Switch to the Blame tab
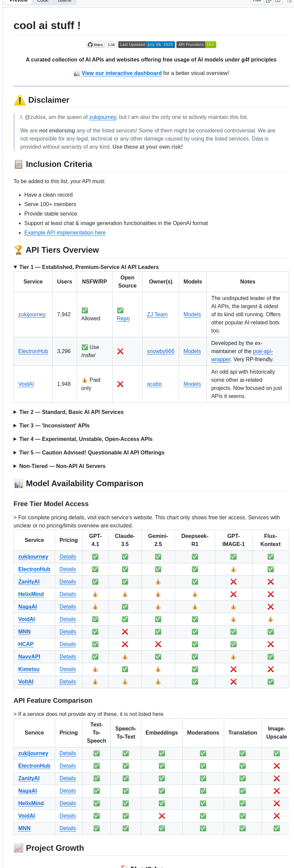Screen dimensions: 294x868 pyautogui.click(x=65, y=1)
